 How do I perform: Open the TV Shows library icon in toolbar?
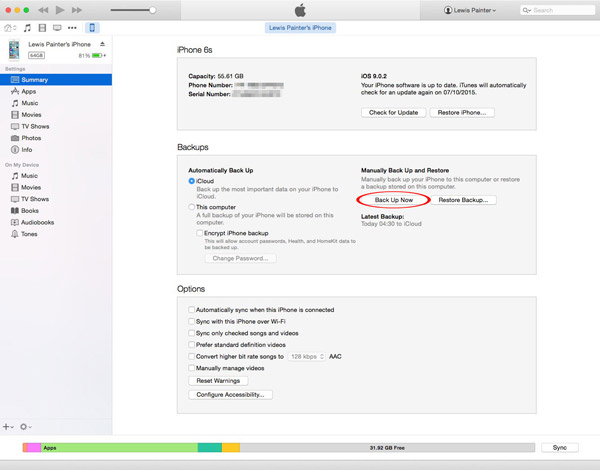57,27
